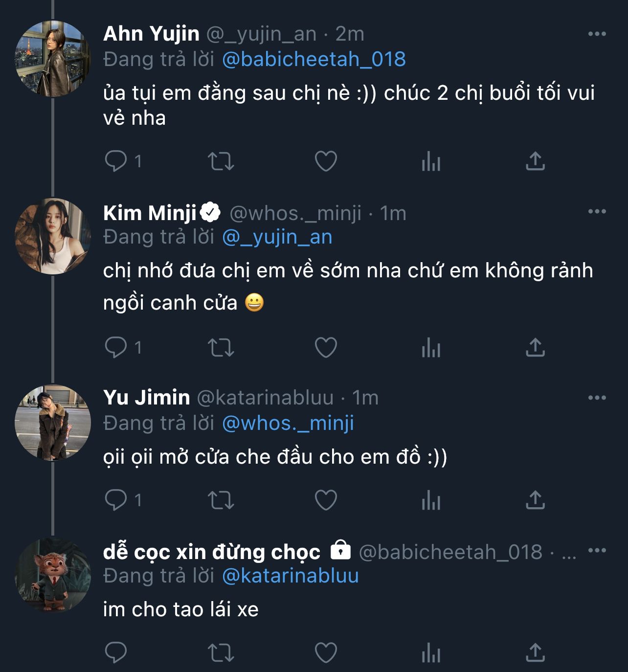Image resolution: width=628 pixels, height=672 pixels.
Task: View analytics on Kim Minji's tweet
Action: 431,348
